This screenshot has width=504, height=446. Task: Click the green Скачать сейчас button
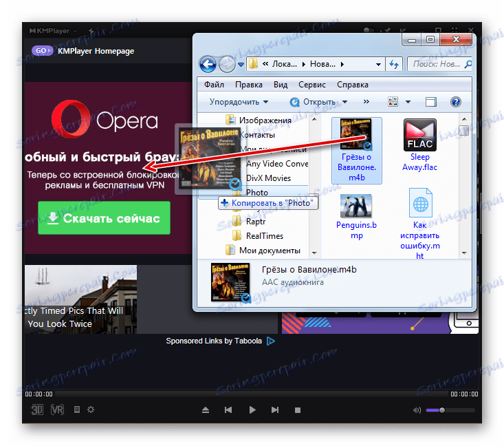(104, 218)
